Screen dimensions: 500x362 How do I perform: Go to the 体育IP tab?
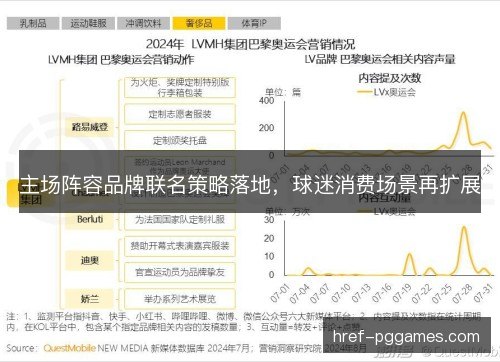pos(254,23)
